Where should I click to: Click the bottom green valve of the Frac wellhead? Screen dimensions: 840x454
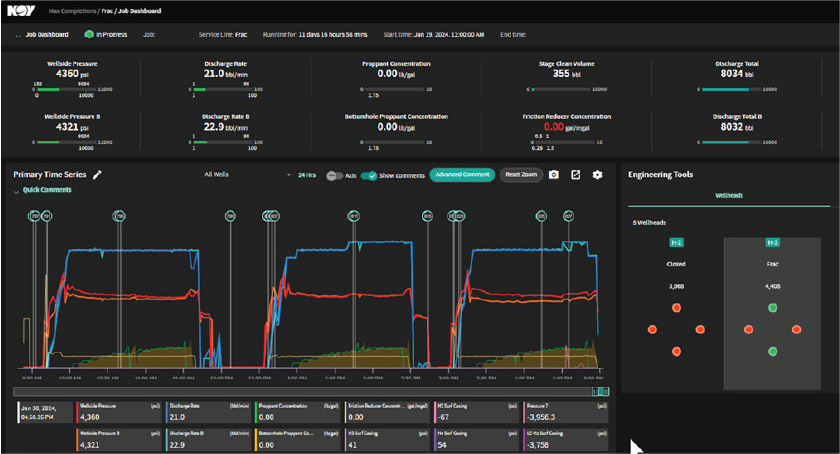tap(772, 352)
